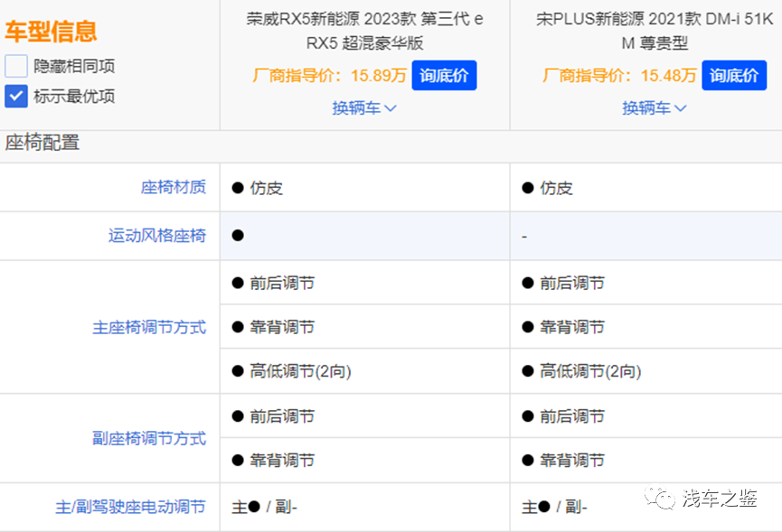Click 标示最优项 label text
This screenshot has width=782, height=532.
tap(74, 96)
